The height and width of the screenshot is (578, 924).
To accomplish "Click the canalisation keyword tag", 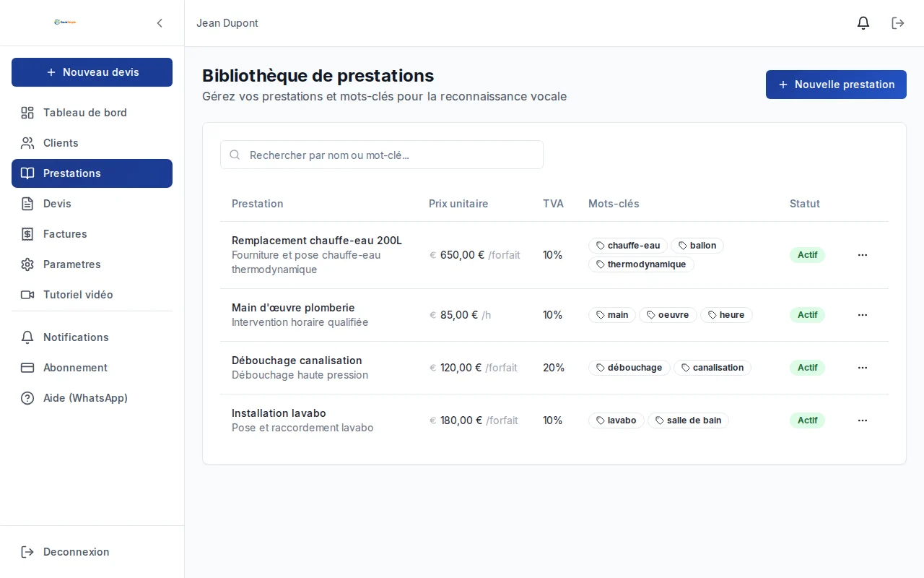I will (x=712, y=368).
